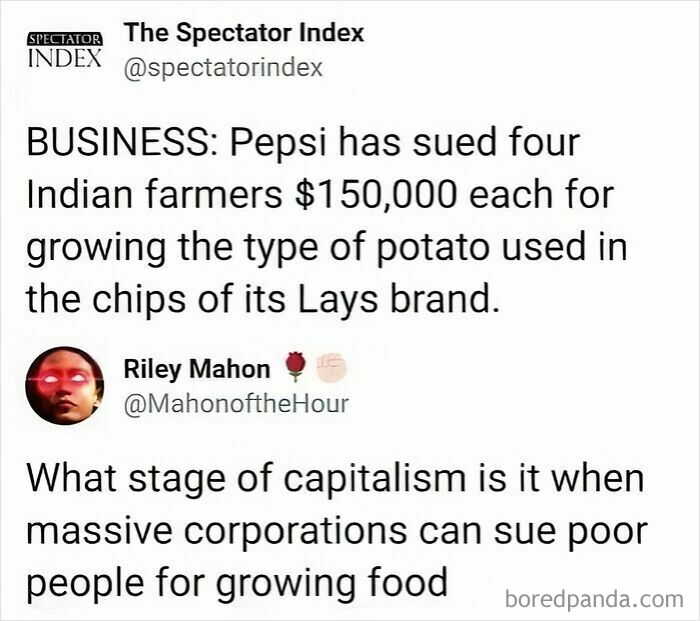
Task: Open The Spectator Index display name
Action: tap(244, 33)
